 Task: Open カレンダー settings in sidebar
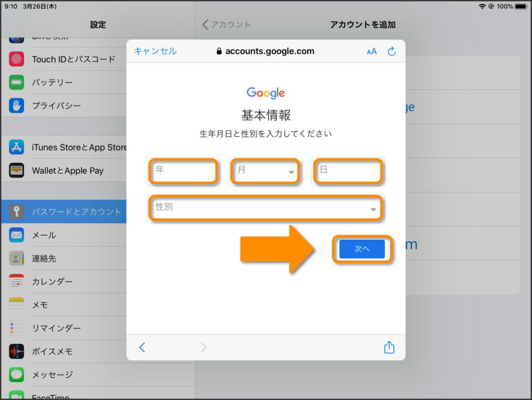[52, 281]
